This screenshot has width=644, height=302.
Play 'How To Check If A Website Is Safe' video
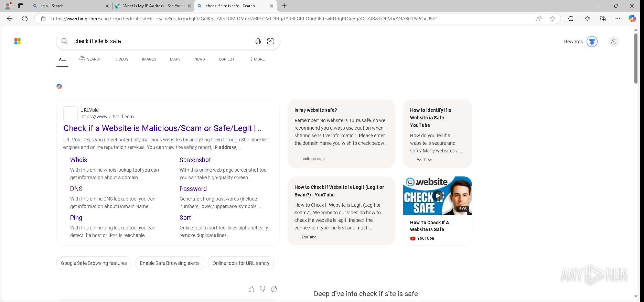point(438,196)
